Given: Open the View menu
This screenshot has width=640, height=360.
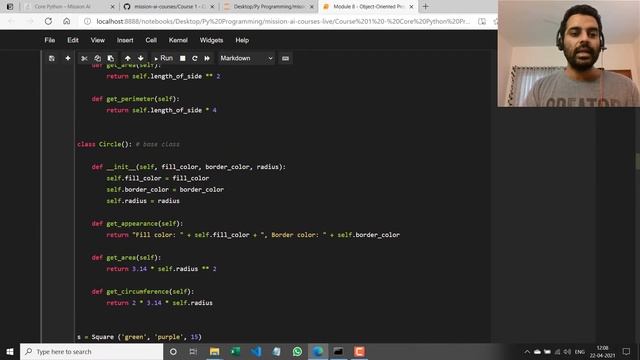Looking at the screenshot, I should pyautogui.click(x=98, y=40).
